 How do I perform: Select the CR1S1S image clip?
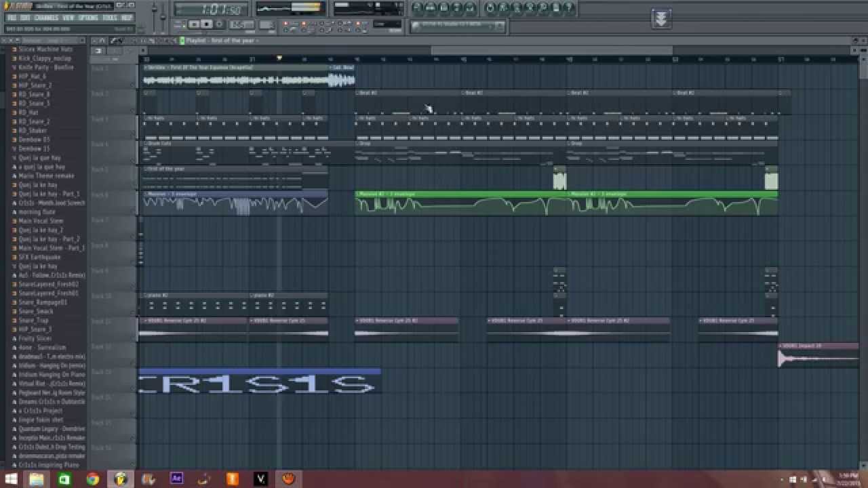pyautogui.click(x=260, y=381)
